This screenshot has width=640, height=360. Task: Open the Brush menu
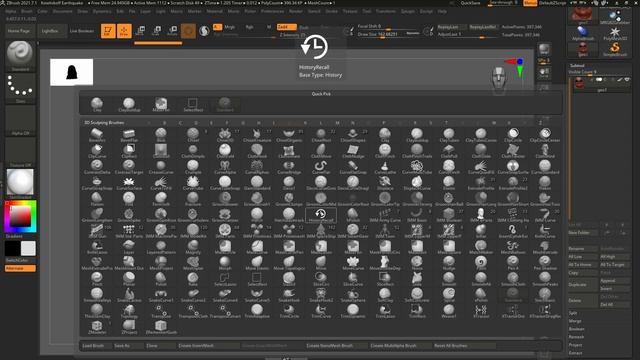(27, 11)
